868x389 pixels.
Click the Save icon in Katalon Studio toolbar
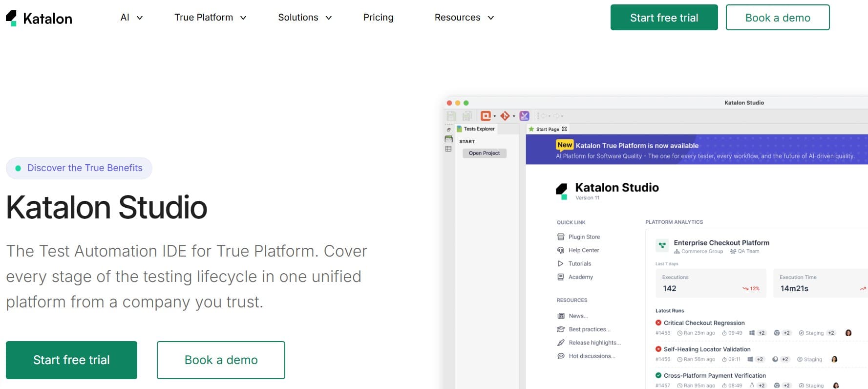coord(451,116)
